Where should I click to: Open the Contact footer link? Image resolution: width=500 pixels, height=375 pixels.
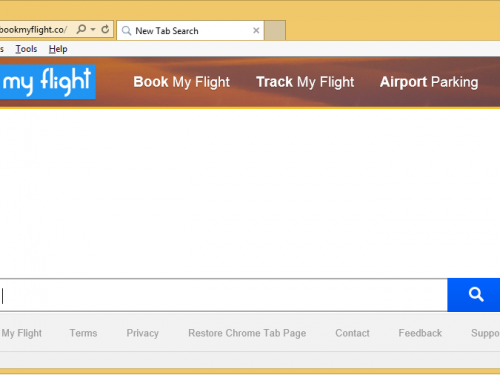(352, 333)
